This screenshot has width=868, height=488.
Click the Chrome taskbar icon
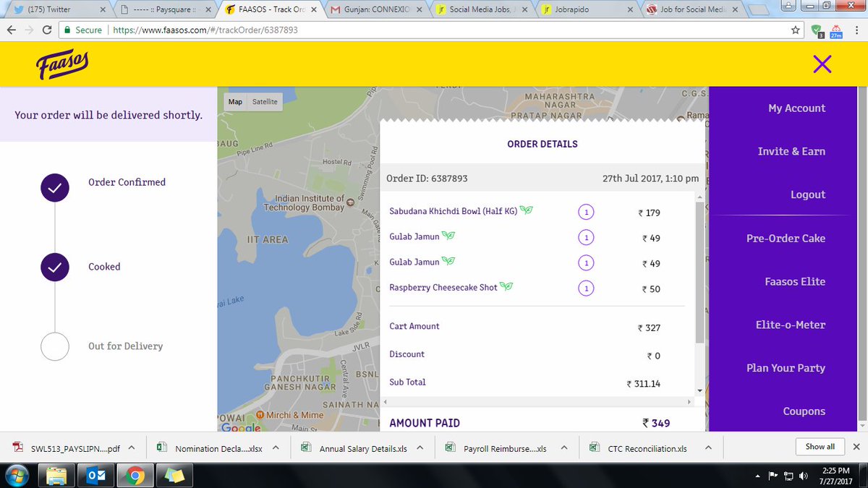click(134, 476)
